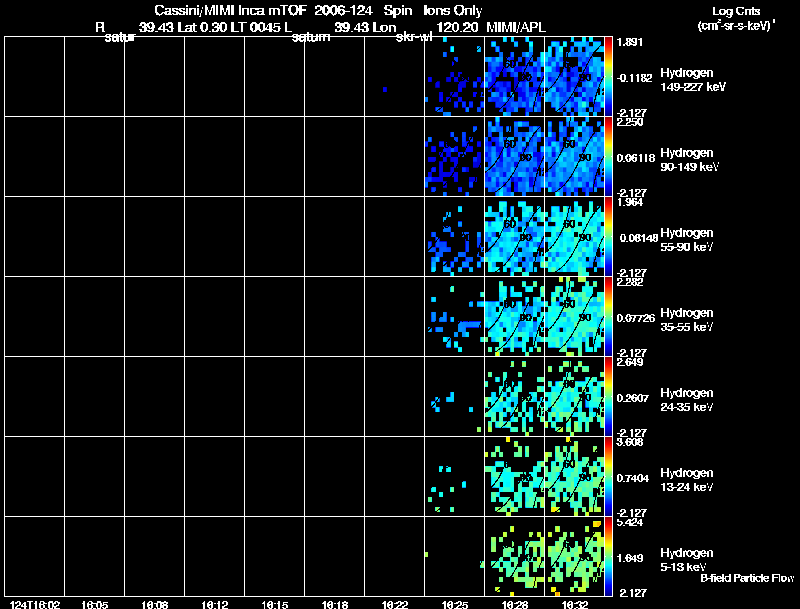This screenshot has height=609, width=800.
Task: Open the 149-227 keV image in 16:32 column
Action: point(574,77)
